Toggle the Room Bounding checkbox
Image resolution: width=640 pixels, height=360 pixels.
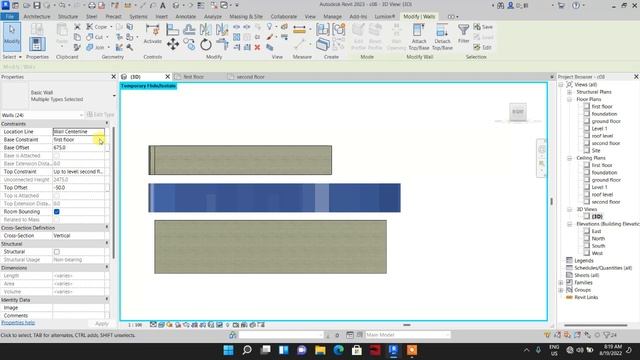pos(57,211)
